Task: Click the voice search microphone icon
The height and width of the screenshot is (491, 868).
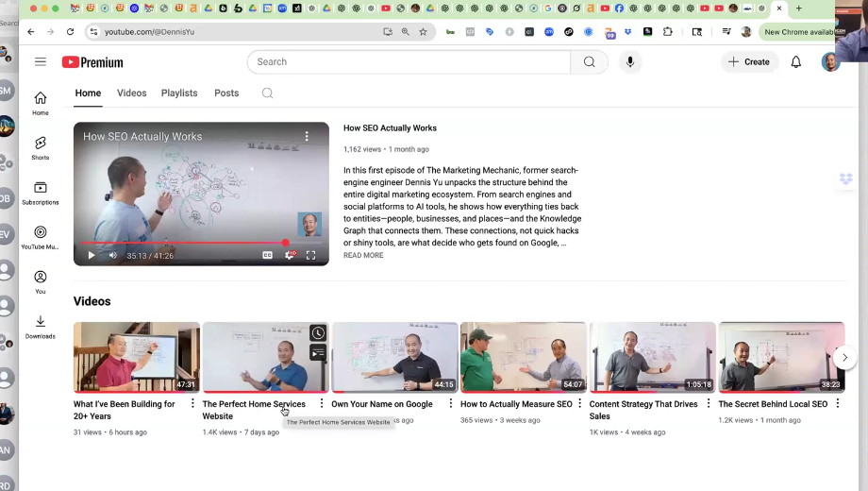Action: point(630,62)
